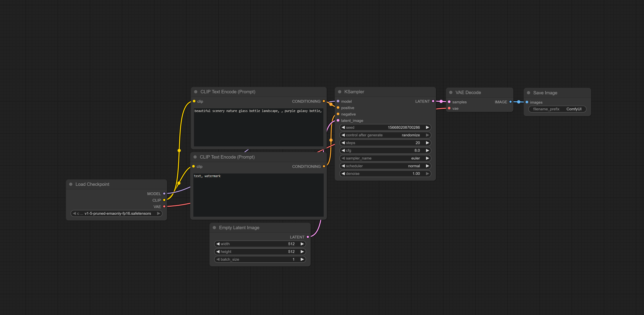Click the link midpoint between KSampler and VAE Decode
Screen dimensions: 644x315
441,101
